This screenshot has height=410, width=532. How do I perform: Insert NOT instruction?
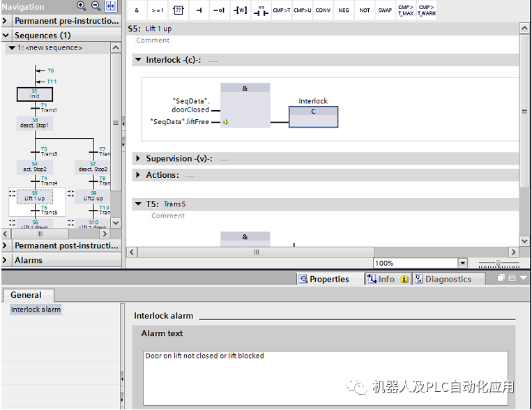click(365, 10)
